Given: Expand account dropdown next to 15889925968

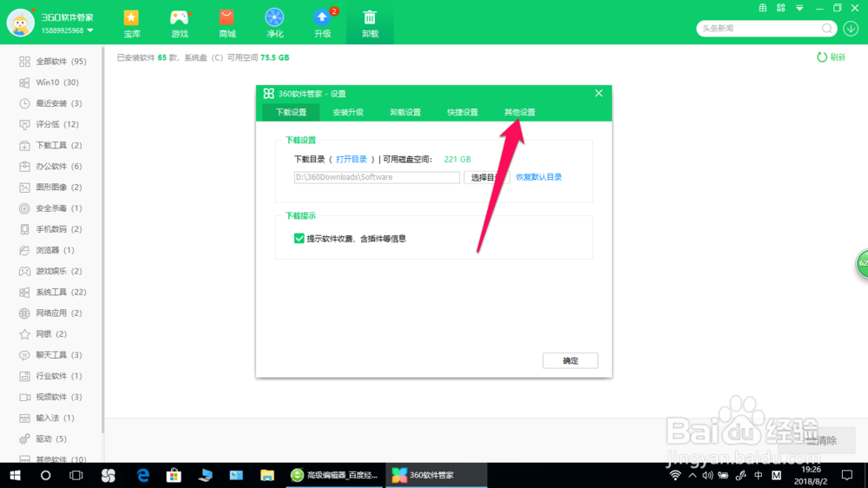Looking at the screenshot, I should pos(90,30).
